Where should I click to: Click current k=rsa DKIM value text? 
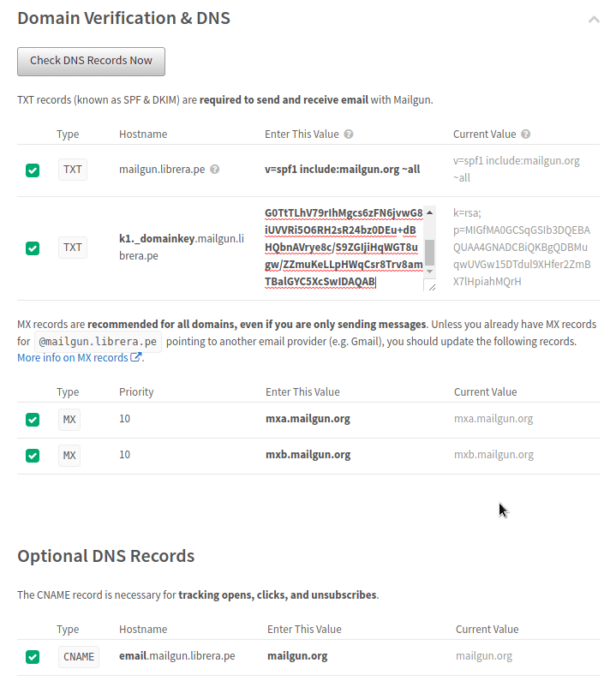[522, 247]
